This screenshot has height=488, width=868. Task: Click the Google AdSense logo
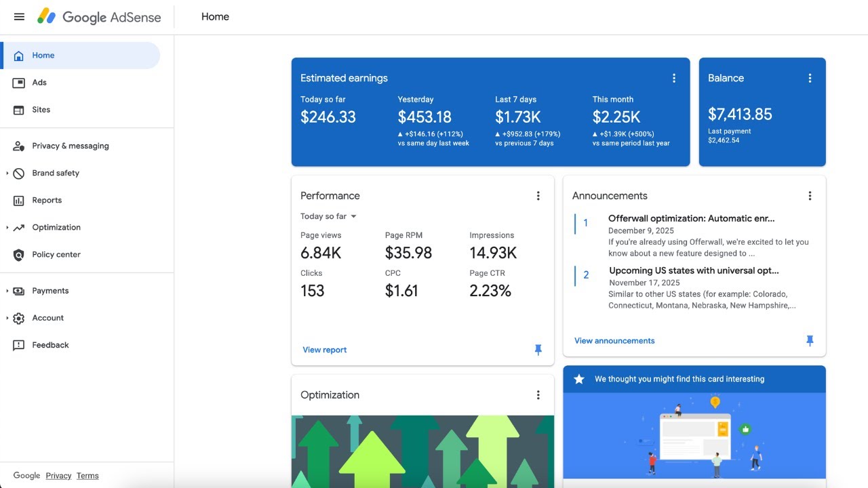point(99,17)
